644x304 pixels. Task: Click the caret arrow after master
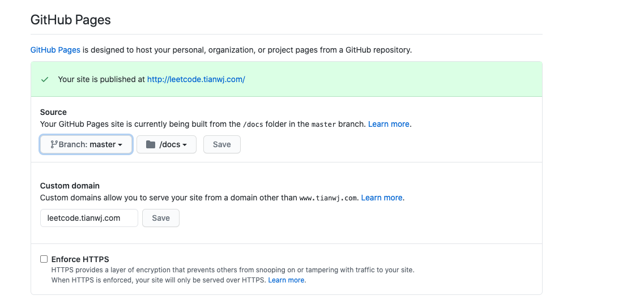coord(120,145)
